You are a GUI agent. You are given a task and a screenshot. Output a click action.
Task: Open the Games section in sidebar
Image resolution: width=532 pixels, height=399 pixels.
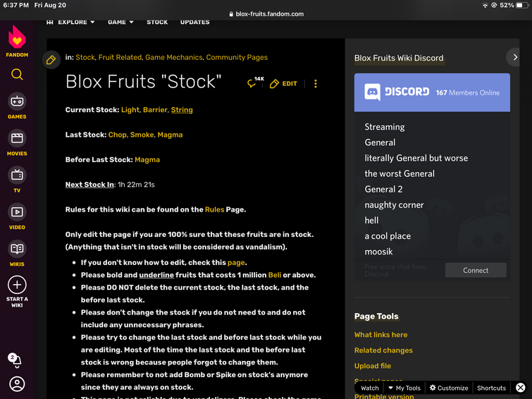click(17, 102)
